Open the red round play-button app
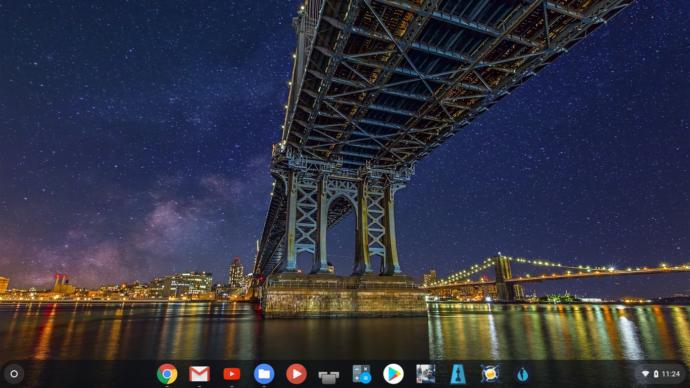Image resolution: width=690 pixels, height=388 pixels. [x=296, y=374]
